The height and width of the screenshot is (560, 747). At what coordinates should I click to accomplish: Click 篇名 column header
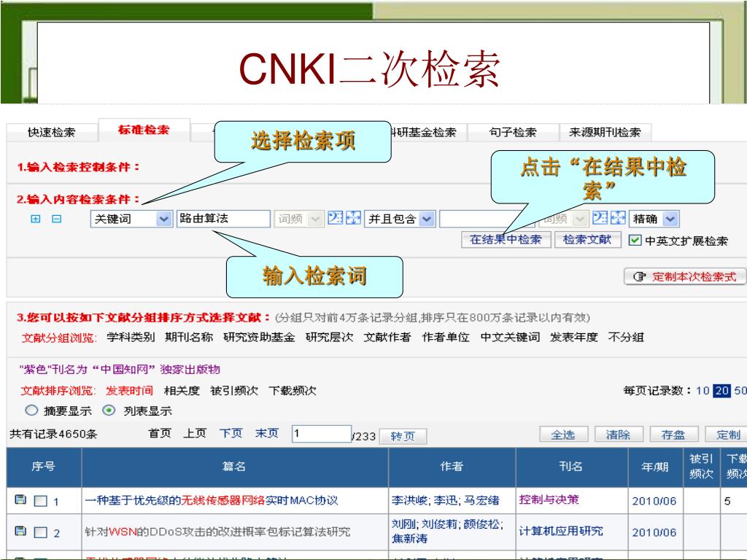(234, 467)
